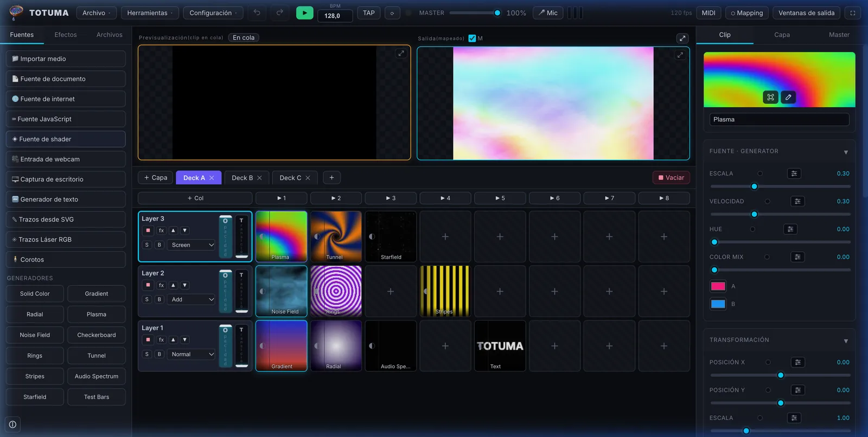Click the undo arrow icon

257,12
